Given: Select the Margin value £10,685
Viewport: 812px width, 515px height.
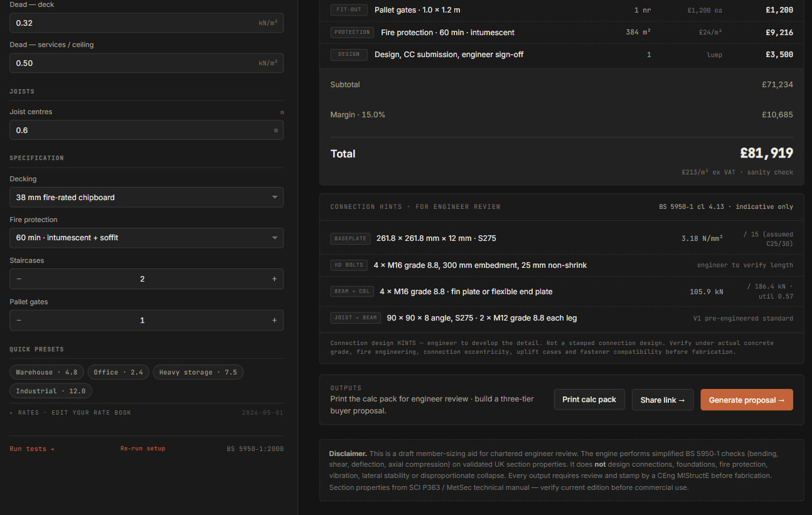Looking at the screenshot, I should click(x=777, y=115).
